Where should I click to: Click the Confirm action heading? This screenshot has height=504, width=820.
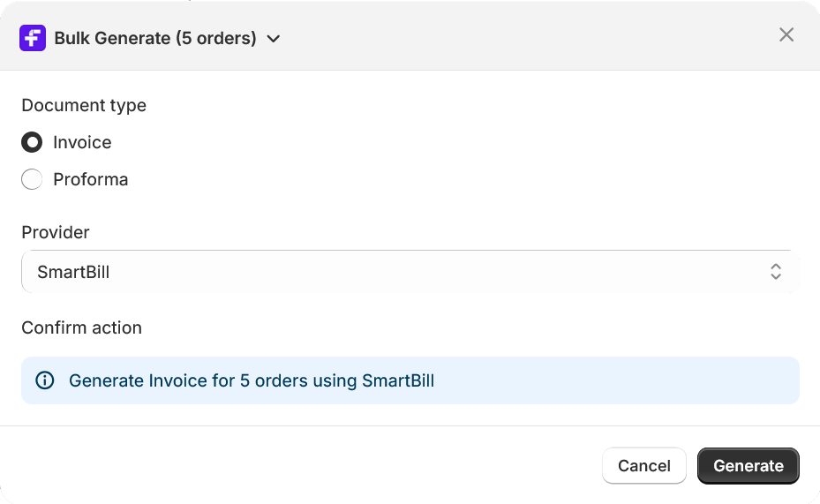coord(81,327)
